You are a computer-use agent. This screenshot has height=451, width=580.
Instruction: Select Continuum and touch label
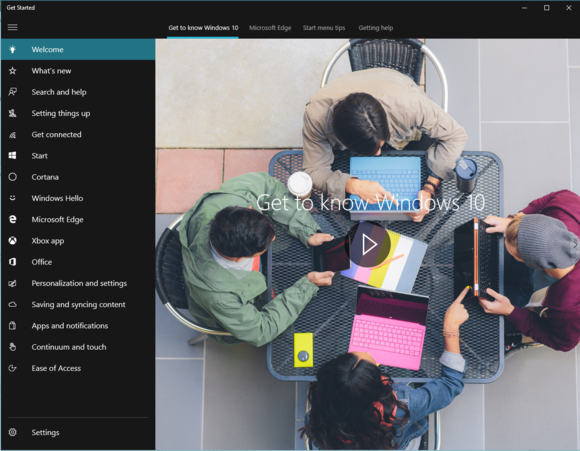click(69, 347)
